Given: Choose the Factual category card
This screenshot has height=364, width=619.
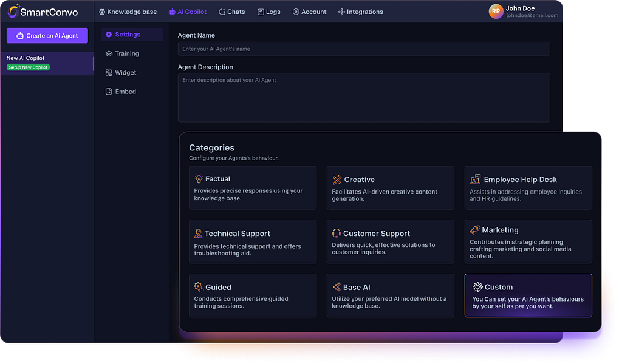Looking at the screenshot, I should pos(253,187).
